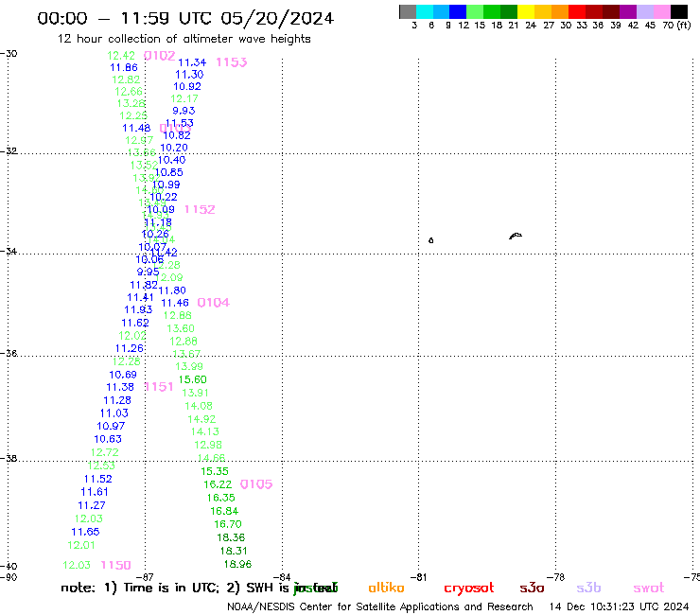The width and height of the screenshot is (700, 615).
Task: Select the dark blue 9-12 ft legend swatch
Action: pos(458,11)
